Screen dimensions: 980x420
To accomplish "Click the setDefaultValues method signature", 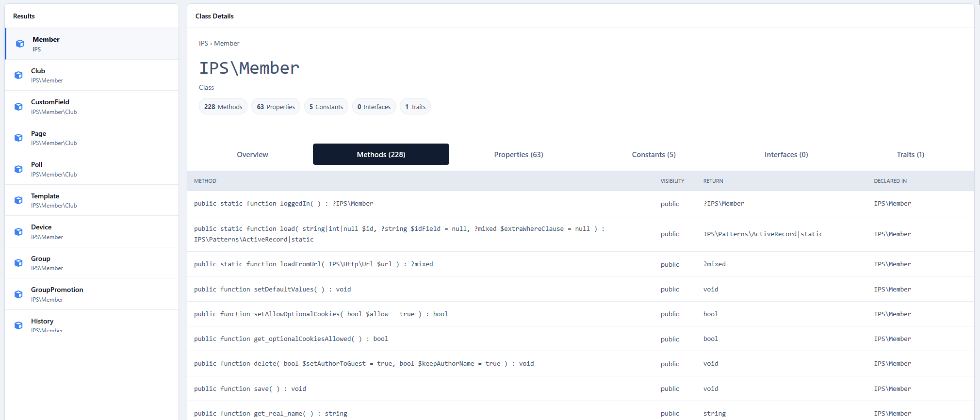I will pos(272,290).
